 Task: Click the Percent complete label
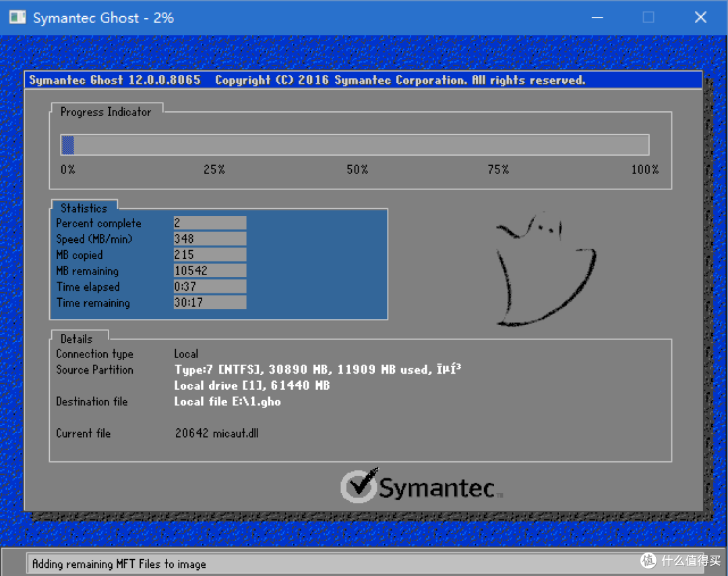click(x=98, y=223)
